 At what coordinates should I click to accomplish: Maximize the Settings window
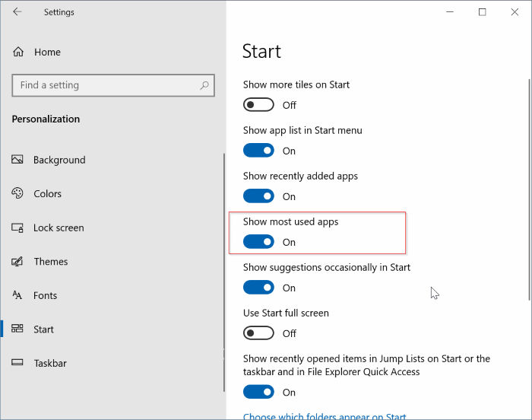click(x=482, y=12)
